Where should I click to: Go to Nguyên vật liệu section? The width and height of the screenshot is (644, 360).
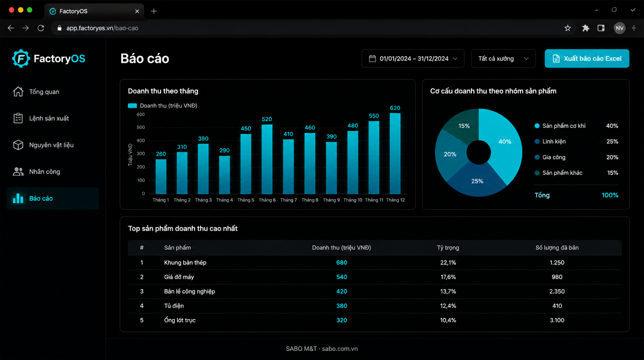tap(53, 145)
